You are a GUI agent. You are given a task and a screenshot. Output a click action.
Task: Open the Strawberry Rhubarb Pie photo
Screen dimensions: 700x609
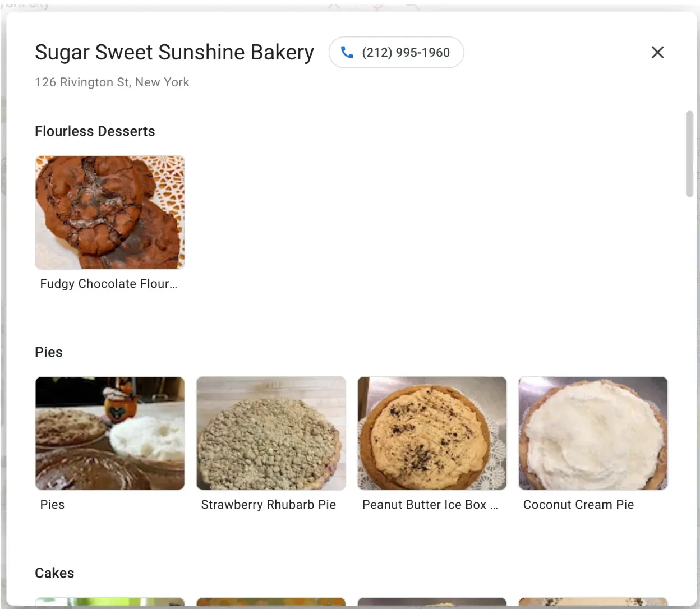(271, 433)
